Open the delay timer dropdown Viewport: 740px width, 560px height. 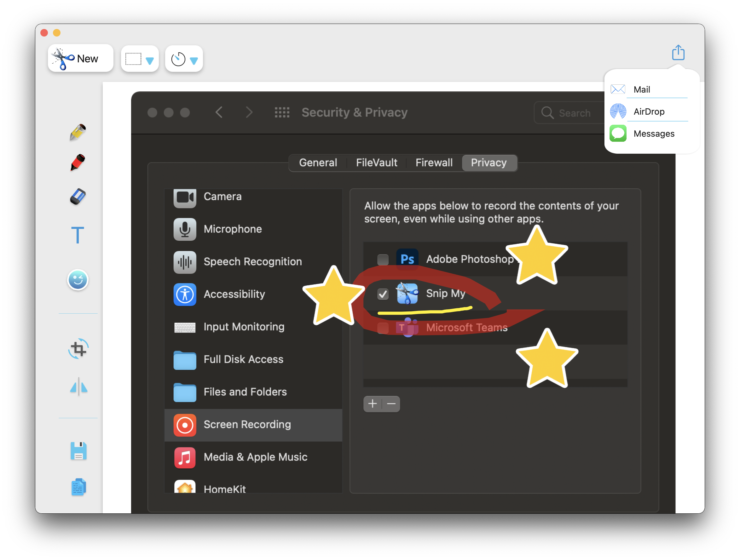[184, 59]
